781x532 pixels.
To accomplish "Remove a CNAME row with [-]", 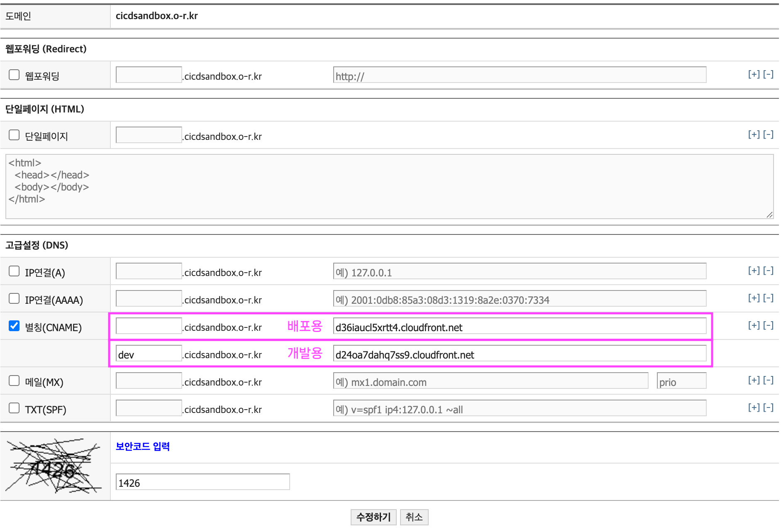I will click(768, 326).
